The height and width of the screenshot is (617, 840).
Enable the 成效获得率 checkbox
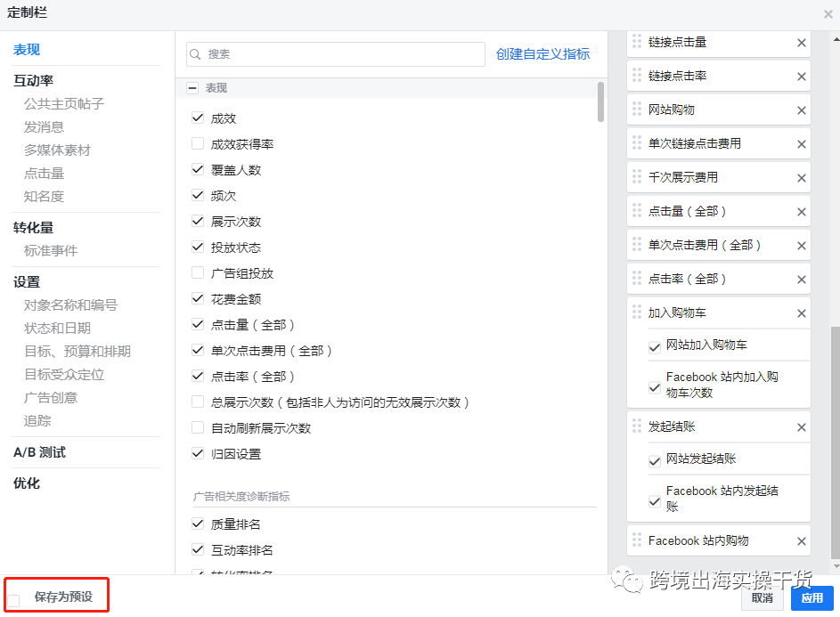198,142
